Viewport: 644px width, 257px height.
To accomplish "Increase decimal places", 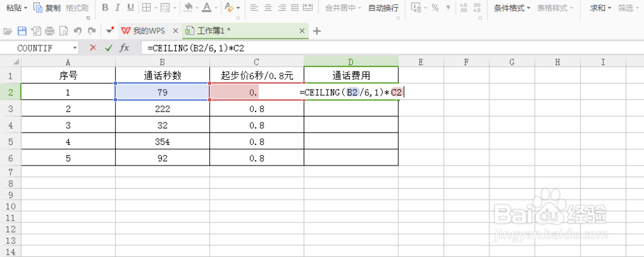I will coord(463,7).
